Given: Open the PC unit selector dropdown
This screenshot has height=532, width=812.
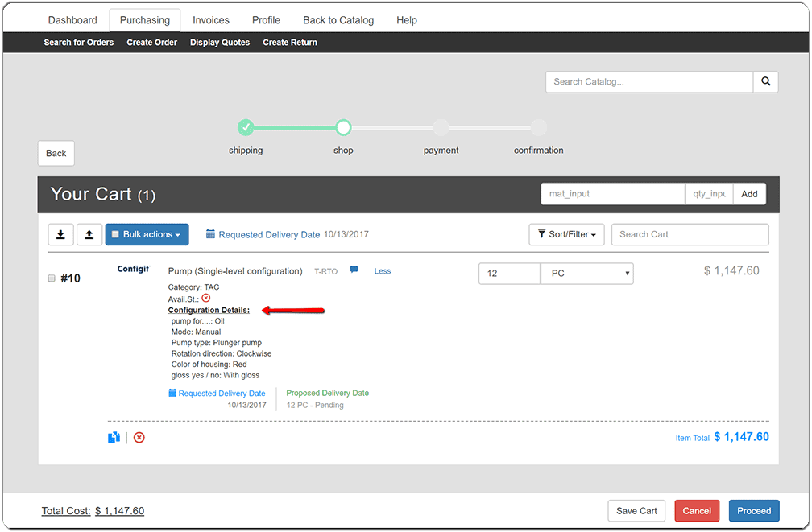Looking at the screenshot, I should coord(586,274).
